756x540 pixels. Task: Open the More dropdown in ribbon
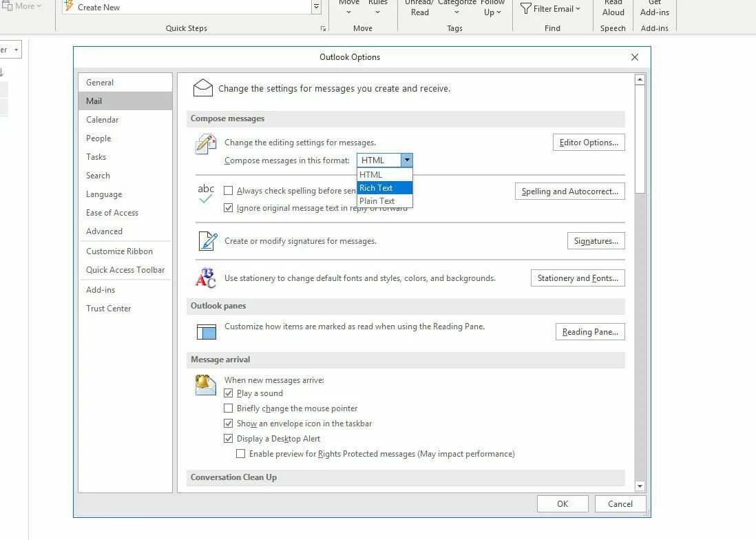23,6
